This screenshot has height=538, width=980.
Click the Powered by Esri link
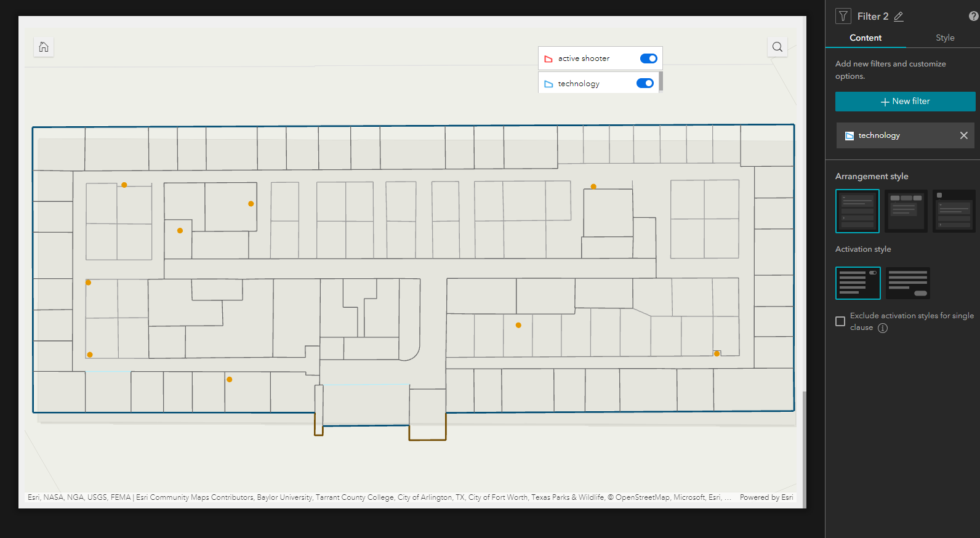coord(766,497)
